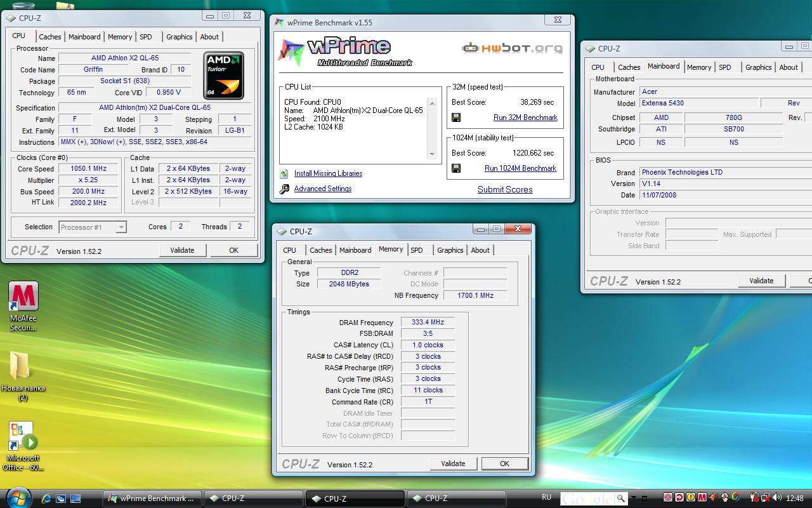Click Validate in CPU-Z Mainboard window
The height and width of the screenshot is (508, 812).
pyautogui.click(x=761, y=281)
